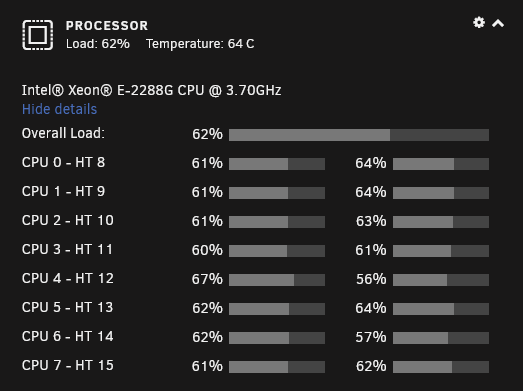
Task: Click the Temperature: 64 C readout
Action: (x=200, y=44)
